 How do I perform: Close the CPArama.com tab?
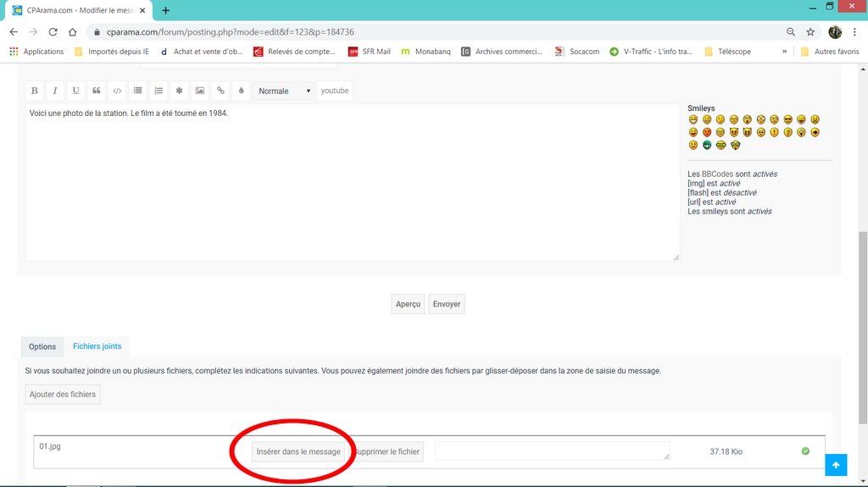[x=142, y=10]
